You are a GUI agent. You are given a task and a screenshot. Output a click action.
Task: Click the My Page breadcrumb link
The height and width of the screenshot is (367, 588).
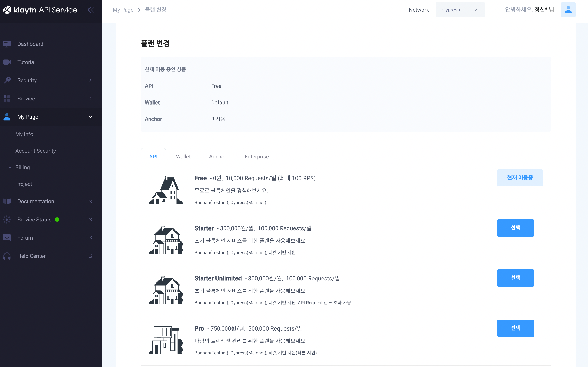123,10
